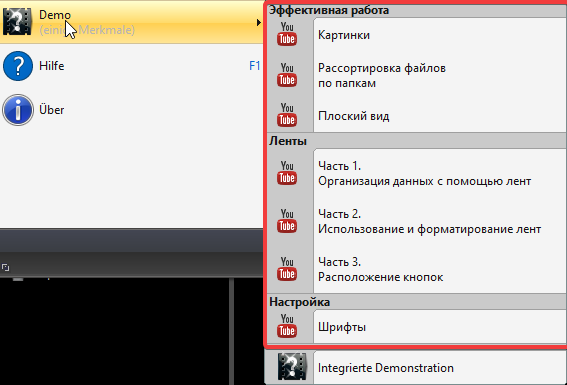
Task: Start the Integrierte Demonstration
Action: coord(416,368)
